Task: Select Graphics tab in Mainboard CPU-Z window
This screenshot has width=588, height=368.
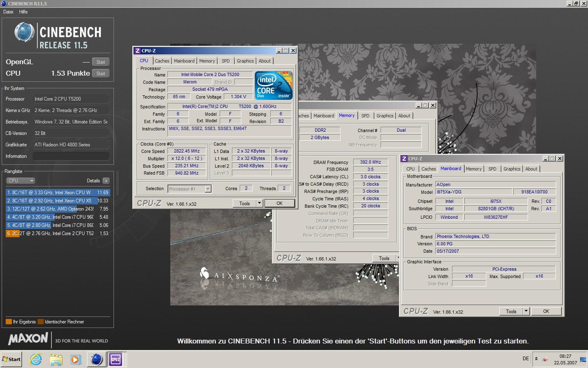Action: tap(512, 169)
